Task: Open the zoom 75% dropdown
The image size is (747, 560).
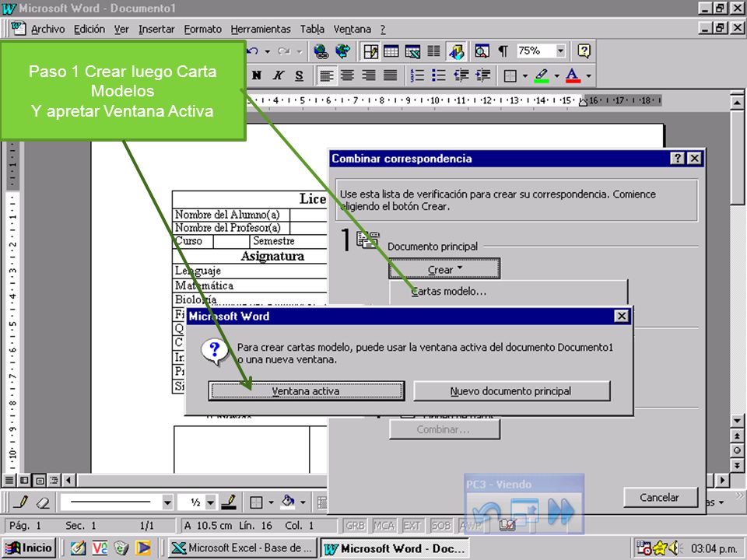Action: tap(561, 51)
